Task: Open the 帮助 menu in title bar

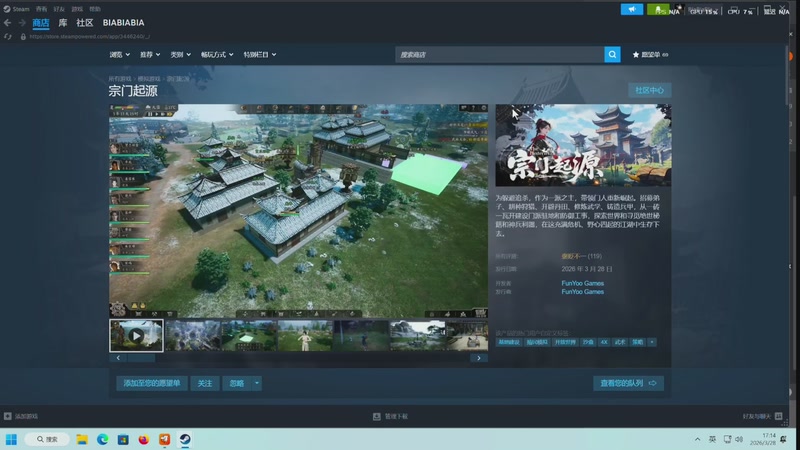Action: click(95, 9)
